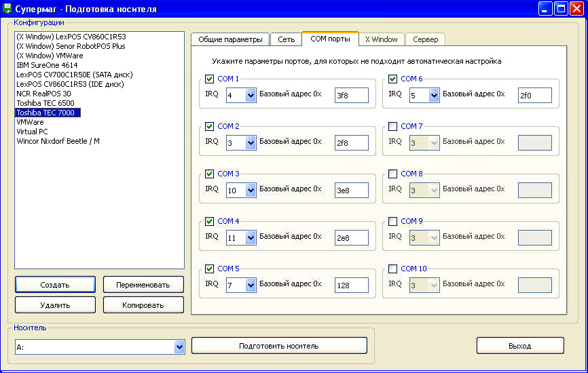Expand the COM 6 IRQ dropdown
588x373 pixels.
pos(433,96)
